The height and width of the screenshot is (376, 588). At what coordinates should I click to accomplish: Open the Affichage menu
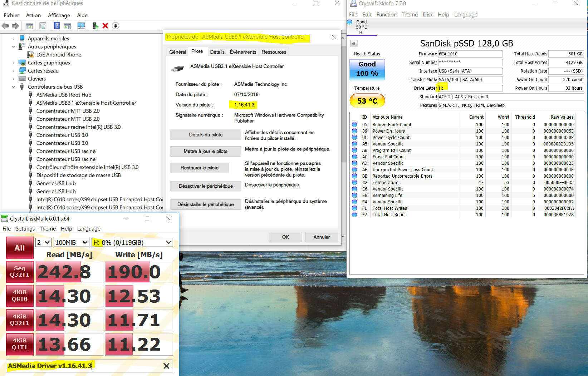pos(59,15)
